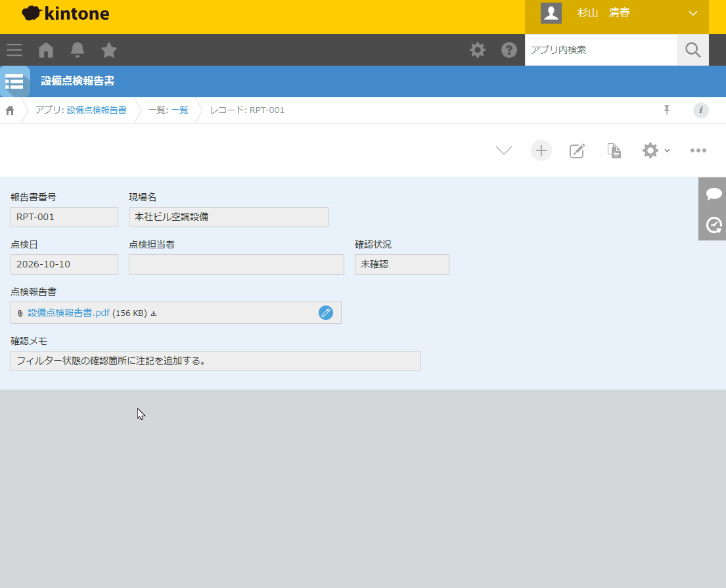The width and height of the screenshot is (726, 588).
Task: Open notifications bell
Action: [x=78, y=50]
